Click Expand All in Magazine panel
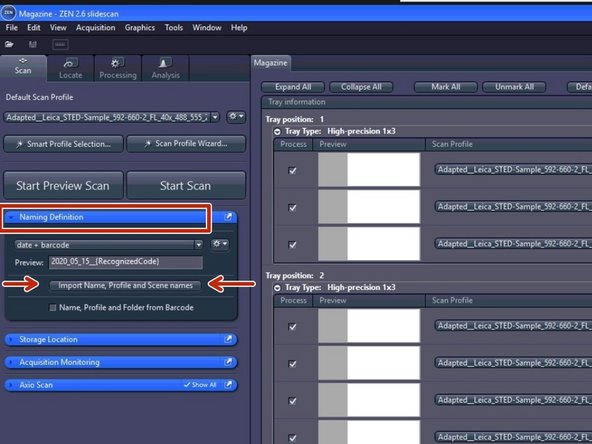 (293, 87)
